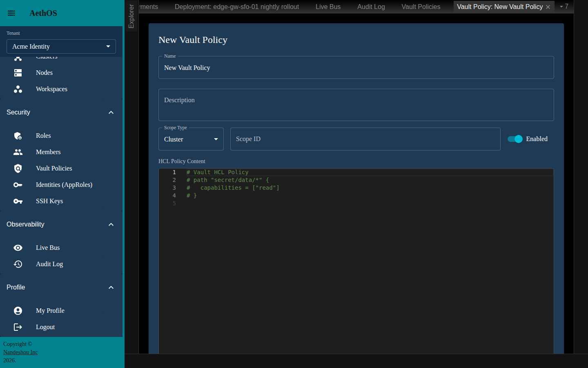Click the Live Bus eye icon

(18, 248)
